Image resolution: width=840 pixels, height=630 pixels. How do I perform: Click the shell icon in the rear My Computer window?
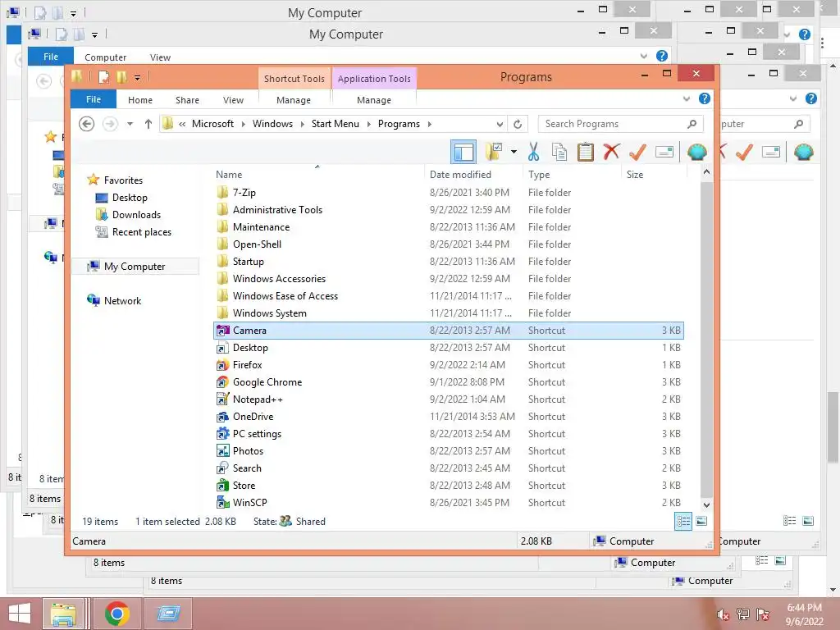click(x=804, y=152)
